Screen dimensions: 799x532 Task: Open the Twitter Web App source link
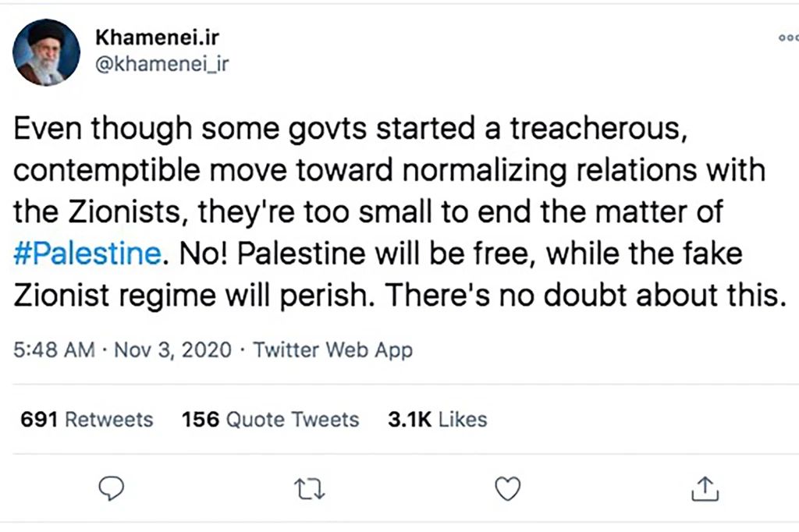coord(333,350)
